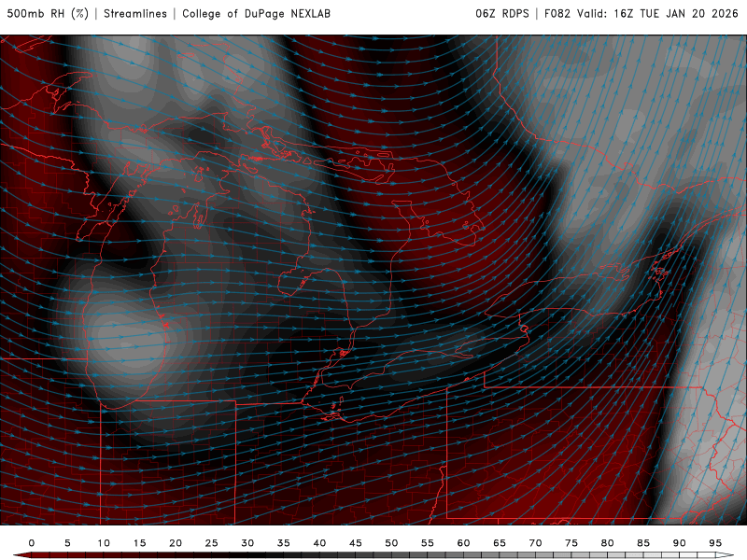This screenshot has width=747, height=560.
Task: Click 'Valid: 16Z TUE JAN 20 2026' text
Action: (658, 14)
